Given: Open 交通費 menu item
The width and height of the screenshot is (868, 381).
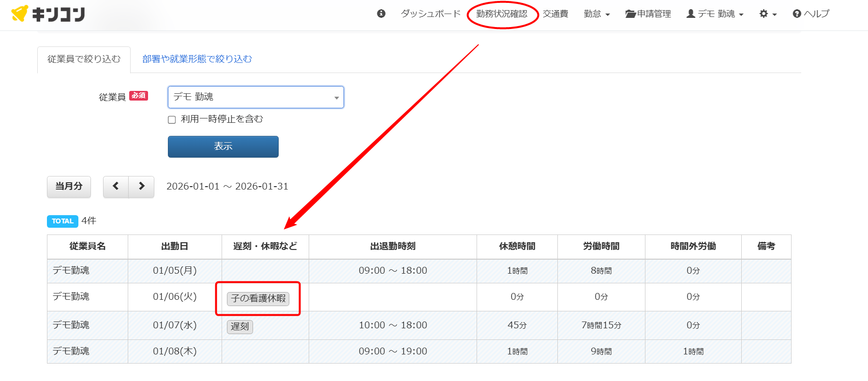Looking at the screenshot, I should (x=555, y=14).
